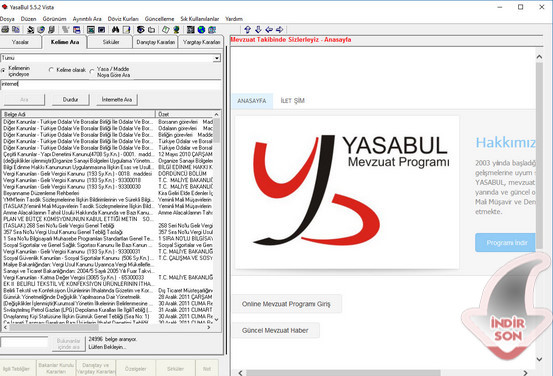Open the Güncelleme menu

[x=159, y=19]
